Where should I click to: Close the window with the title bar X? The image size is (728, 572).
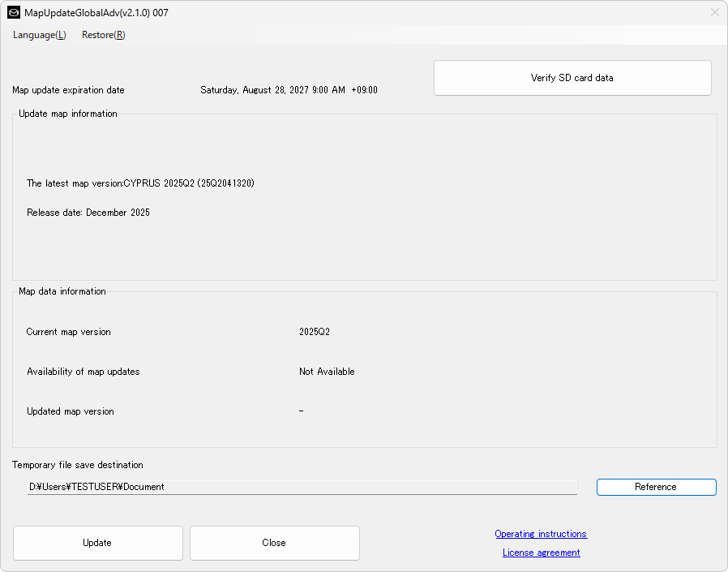click(x=714, y=13)
